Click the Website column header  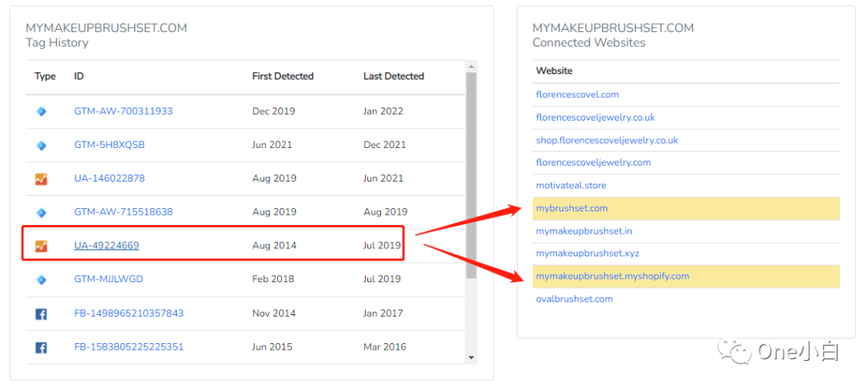[x=554, y=71]
